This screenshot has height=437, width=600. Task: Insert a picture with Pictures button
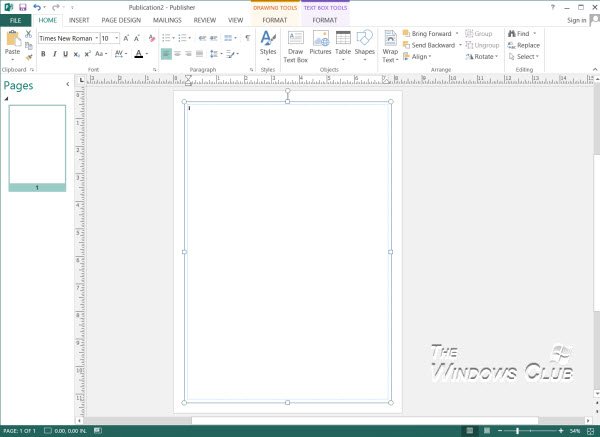coord(320,44)
